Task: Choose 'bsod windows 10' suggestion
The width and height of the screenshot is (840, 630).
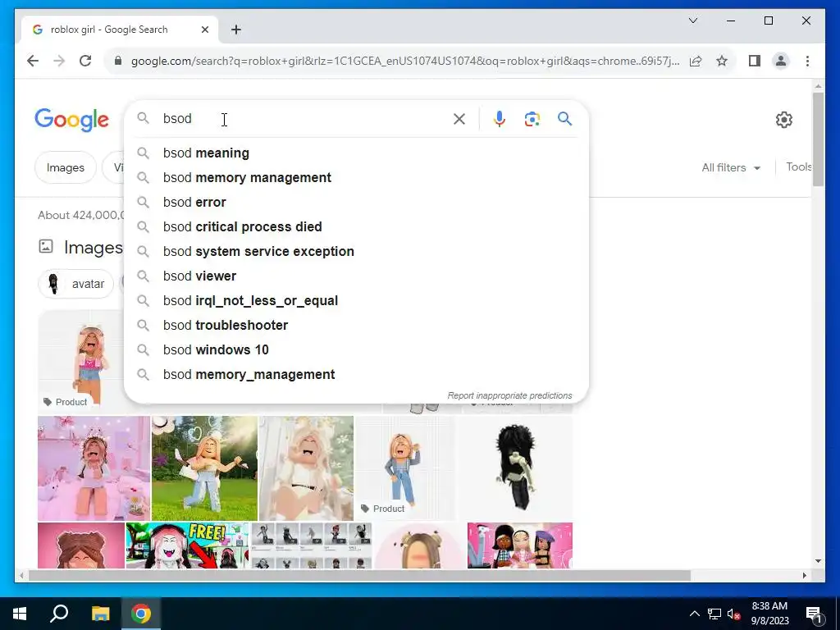Action: pos(356,350)
